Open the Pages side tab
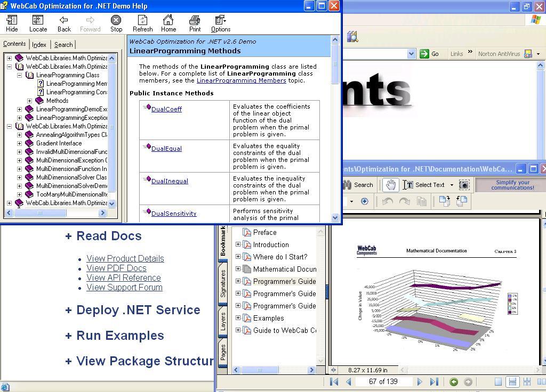 [x=223, y=352]
